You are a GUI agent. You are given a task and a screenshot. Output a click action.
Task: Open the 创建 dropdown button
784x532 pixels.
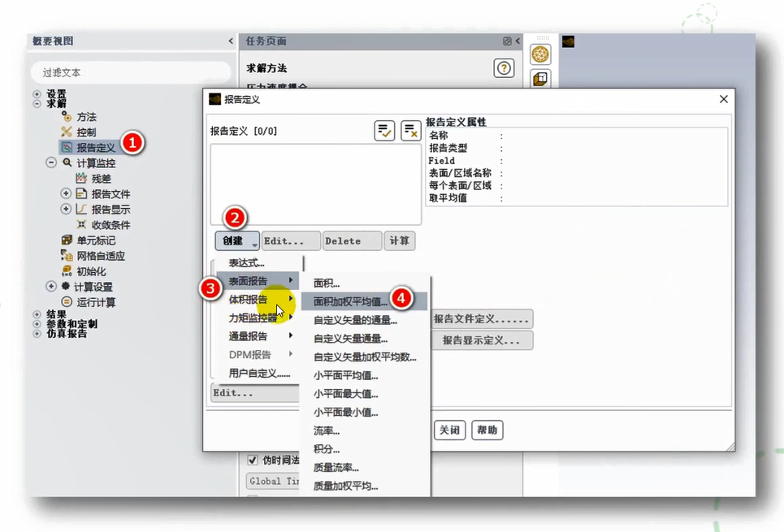point(236,241)
